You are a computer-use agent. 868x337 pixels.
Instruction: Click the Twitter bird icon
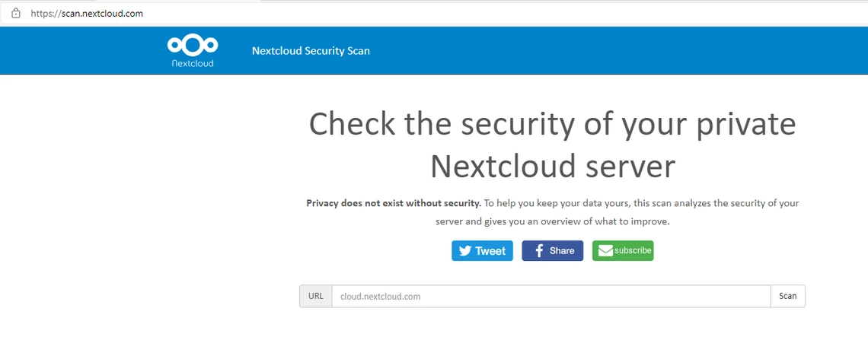click(464, 251)
